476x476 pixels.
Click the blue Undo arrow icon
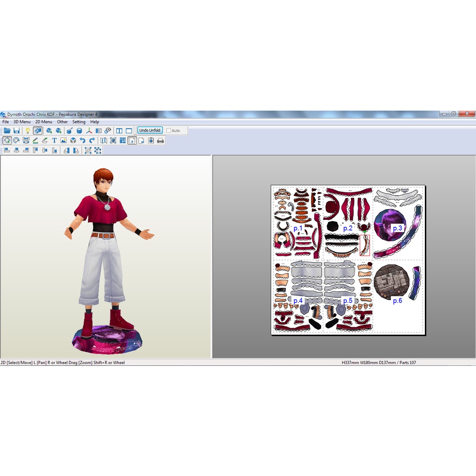tap(82, 140)
